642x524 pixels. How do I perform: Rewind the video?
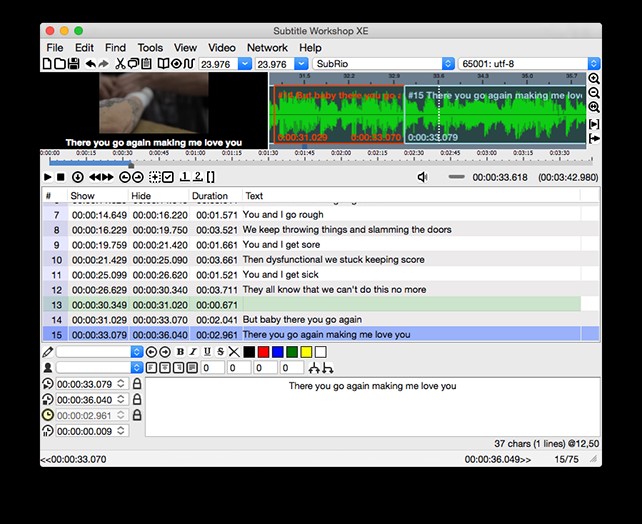(95, 177)
